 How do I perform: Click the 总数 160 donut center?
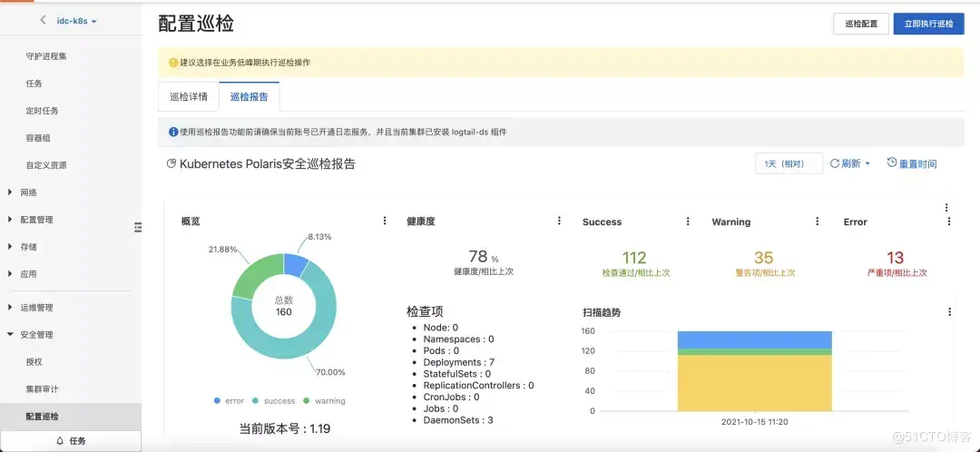coord(284,307)
